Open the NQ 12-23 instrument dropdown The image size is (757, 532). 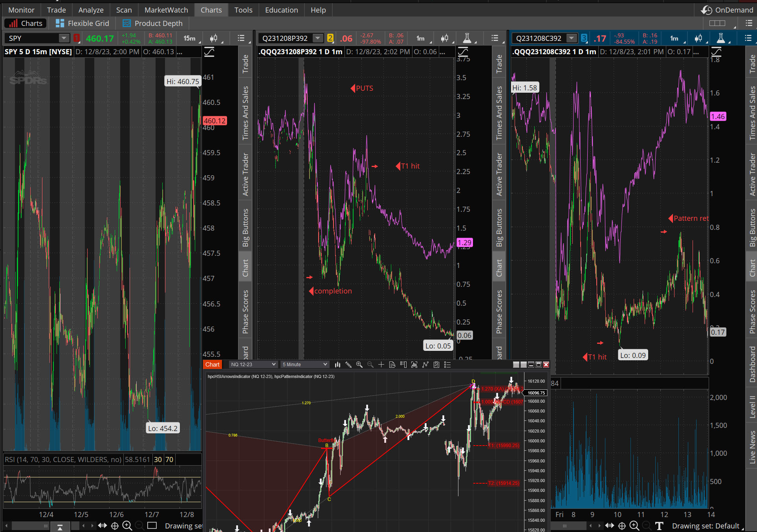tap(253, 365)
